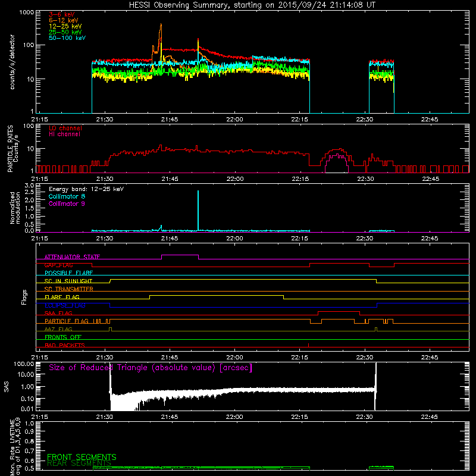Click the 'counts/s/detector' axis label
Image resolution: width=476 pixels, height=476 pixels.
click(12, 62)
